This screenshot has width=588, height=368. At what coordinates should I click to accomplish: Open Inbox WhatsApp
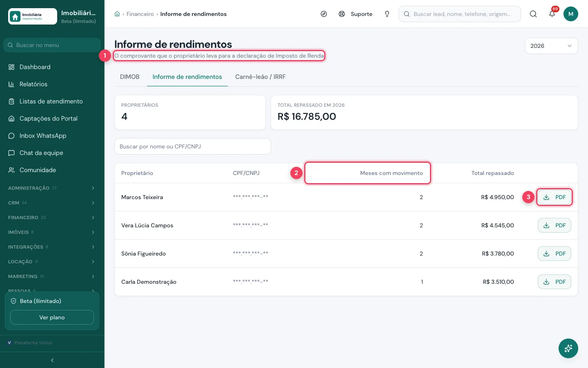(52, 136)
